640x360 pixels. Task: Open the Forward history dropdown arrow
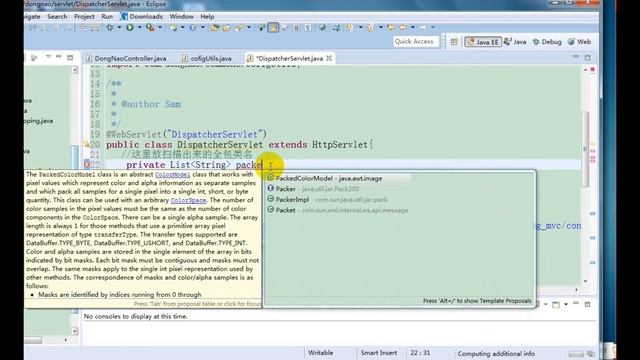tap(433, 27)
